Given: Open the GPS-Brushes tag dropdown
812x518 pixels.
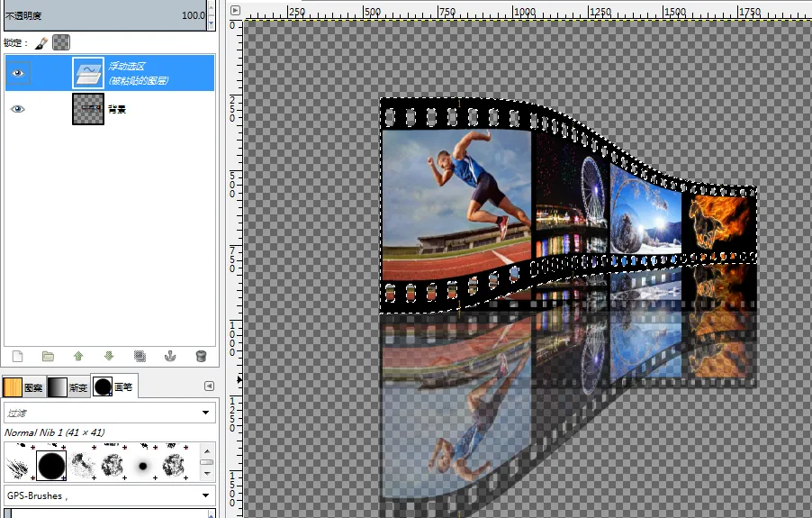Looking at the screenshot, I should (205, 495).
